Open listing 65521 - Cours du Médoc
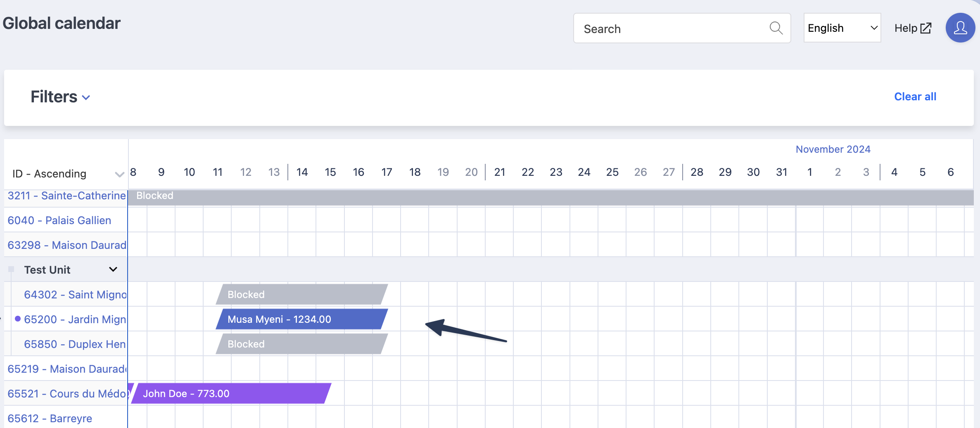 (x=67, y=394)
